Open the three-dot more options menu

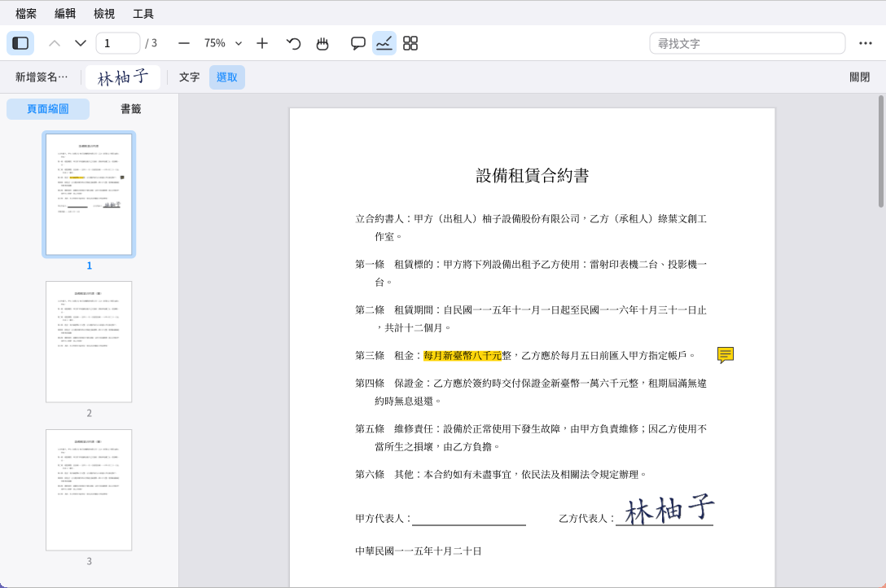pyautogui.click(x=865, y=43)
